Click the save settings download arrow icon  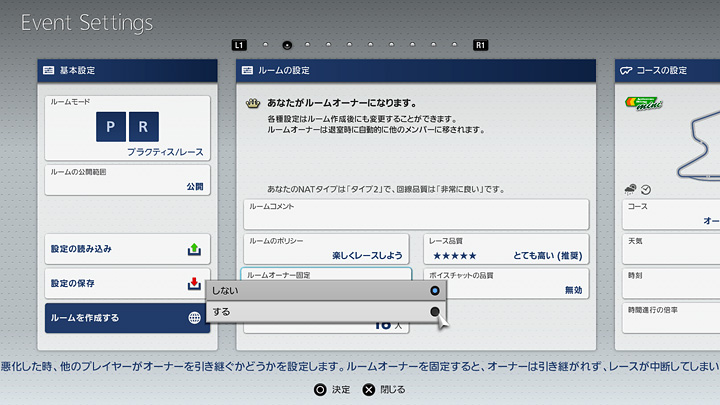tap(194, 284)
